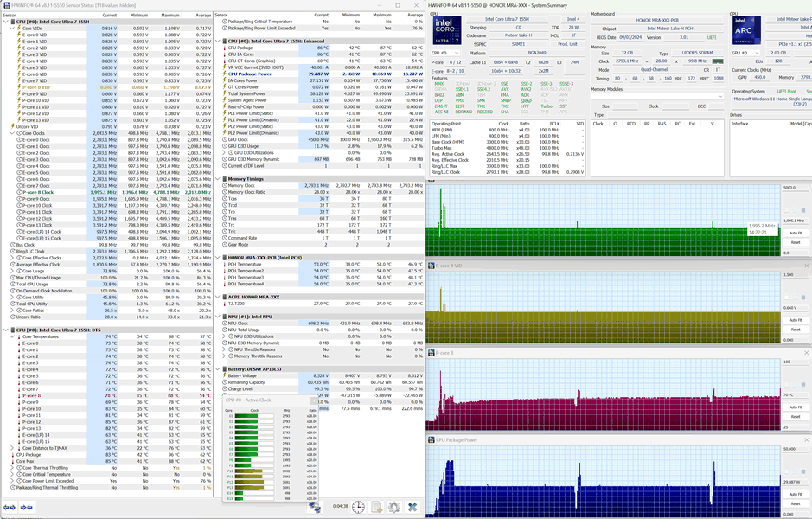Click the AVX2 feature label
This screenshot has width=812, height=519.
pyautogui.click(x=526, y=89)
